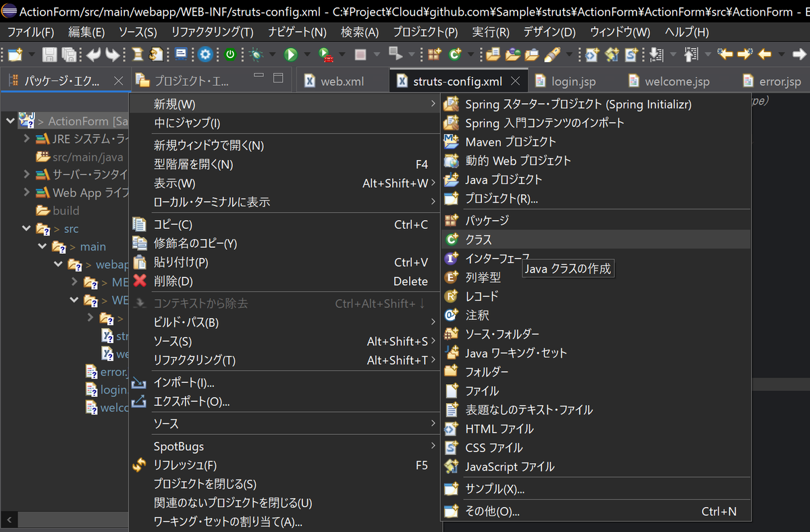Open dropdown arrow next to New Class icon
The width and height of the screenshot is (810, 532).
point(470,55)
